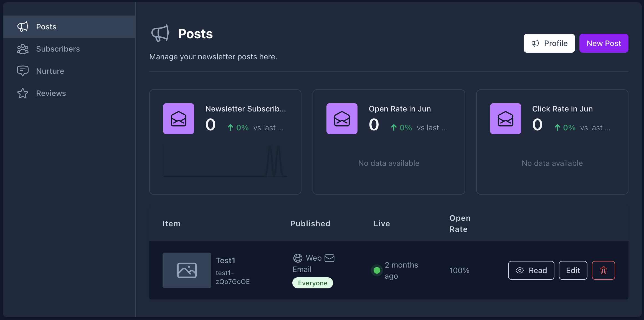This screenshot has width=644, height=320.
Task: Click the green live status dot
Action: click(377, 270)
